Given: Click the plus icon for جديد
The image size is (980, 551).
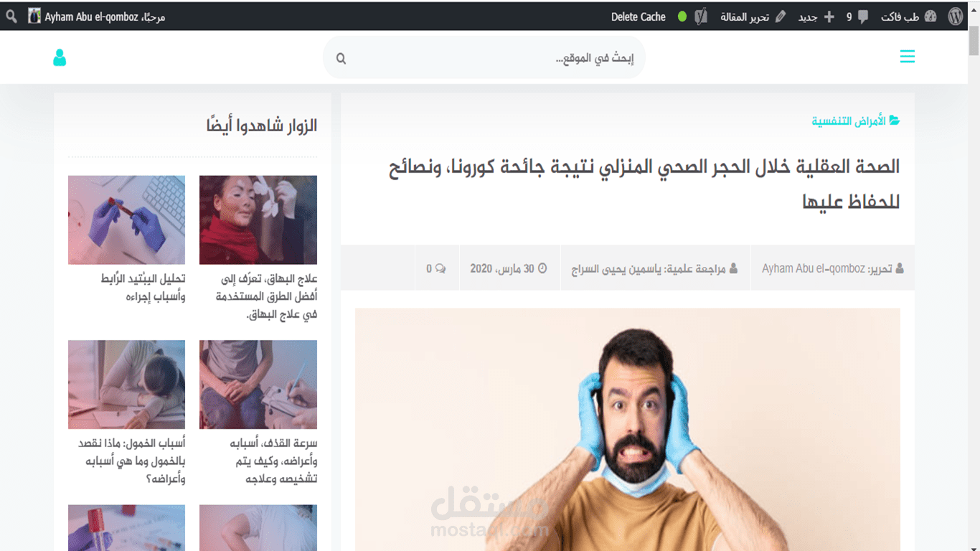Looking at the screenshot, I should [x=829, y=17].
